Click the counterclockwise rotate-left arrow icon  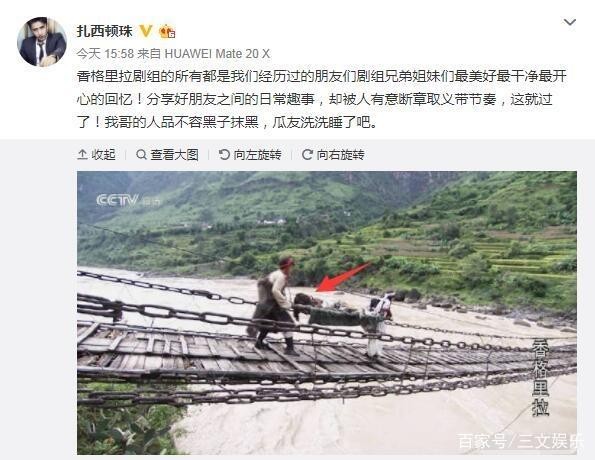pyautogui.click(x=225, y=154)
